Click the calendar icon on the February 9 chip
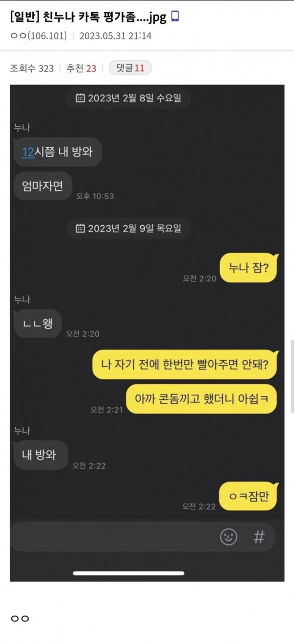The height and width of the screenshot is (644, 294). tap(80, 228)
